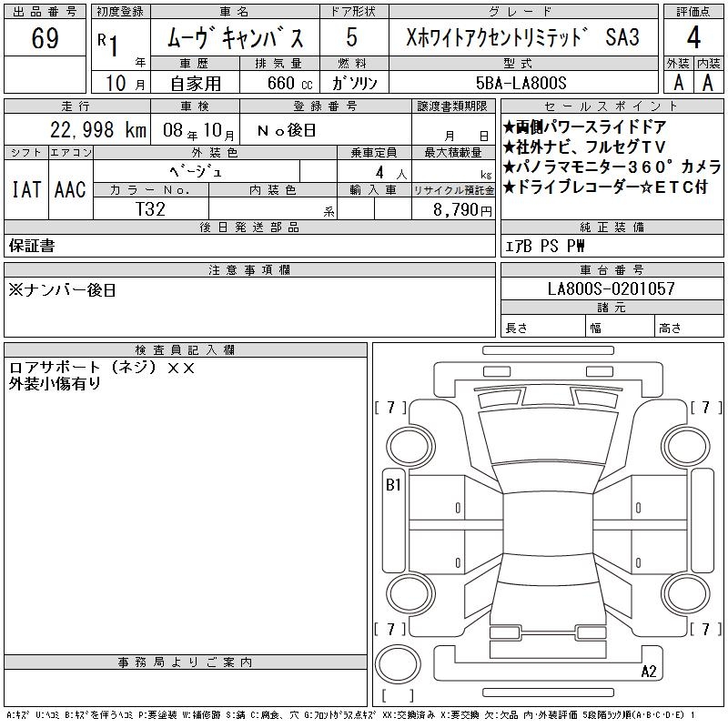Click the lot number 69
Screen dimensions: 728x728
[x=45, y=37]
